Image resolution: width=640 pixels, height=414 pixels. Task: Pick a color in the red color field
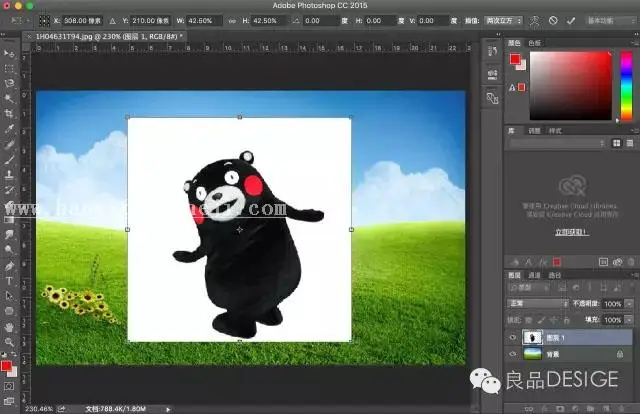coord(571,86)
